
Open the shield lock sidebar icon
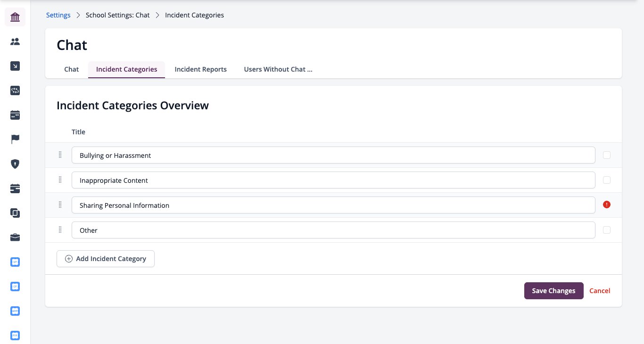tap(15, 164)
